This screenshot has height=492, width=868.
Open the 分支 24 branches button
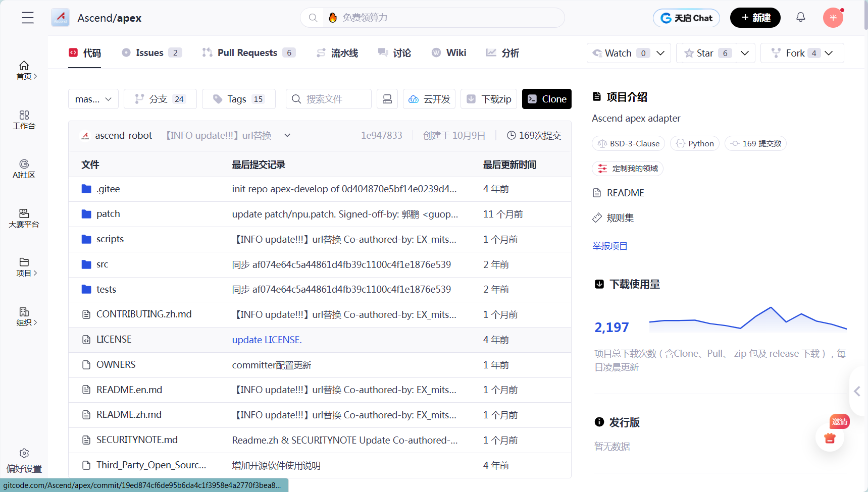[160, 99]
